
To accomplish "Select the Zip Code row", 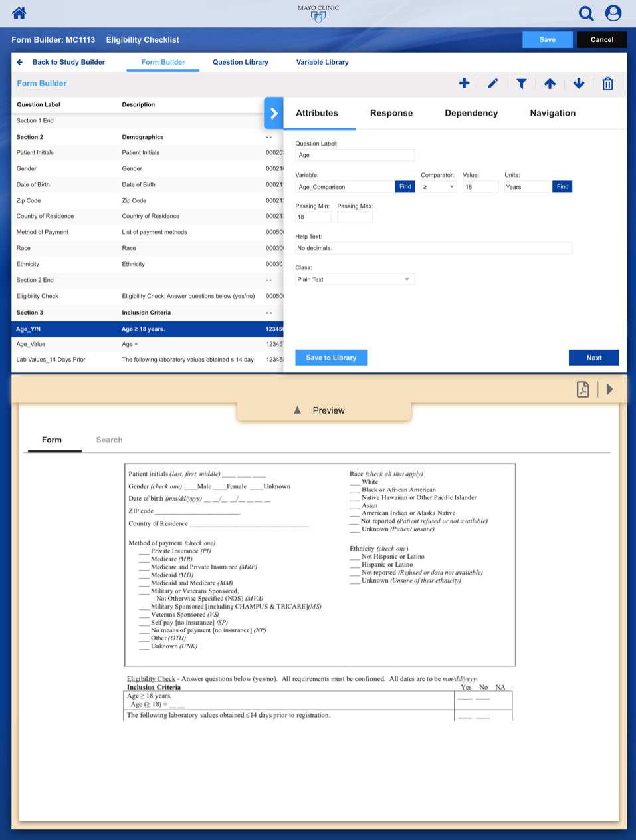I will [x=148, y=200].
